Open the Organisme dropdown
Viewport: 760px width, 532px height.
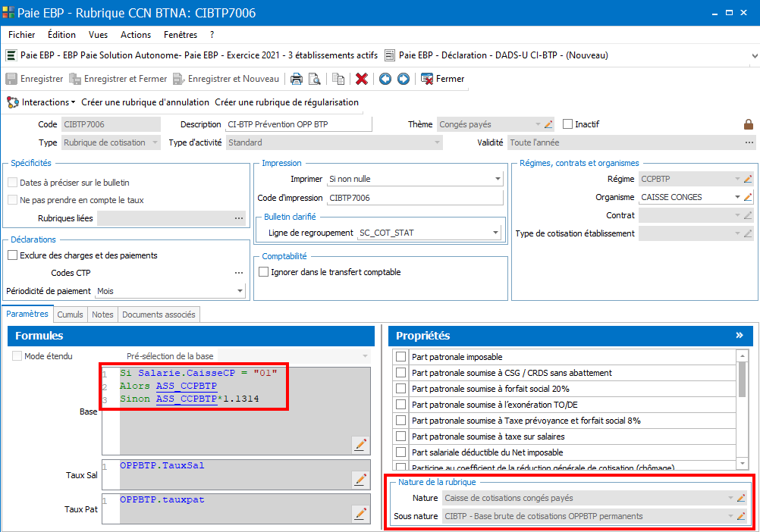click(736, 197)
